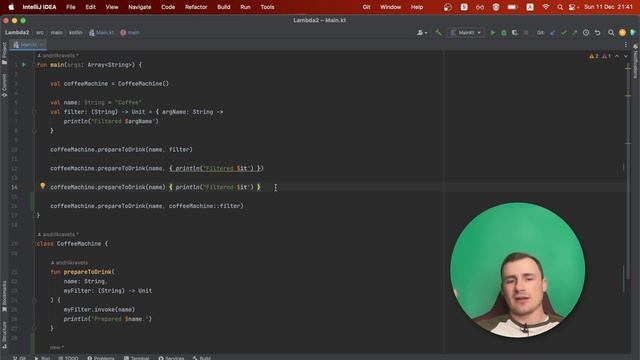Open the Navigate menu
Screen dimensions: 640x360
(140, 7)
